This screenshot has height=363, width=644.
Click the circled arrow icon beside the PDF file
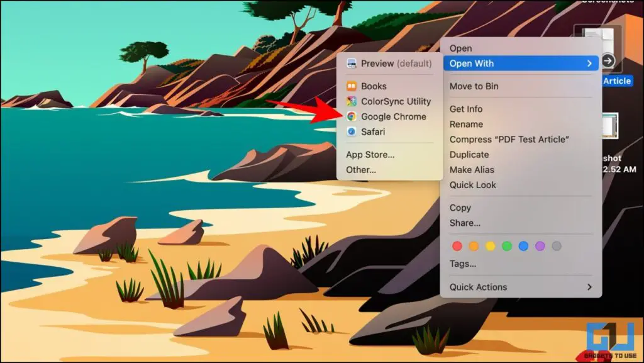point(608,61)
